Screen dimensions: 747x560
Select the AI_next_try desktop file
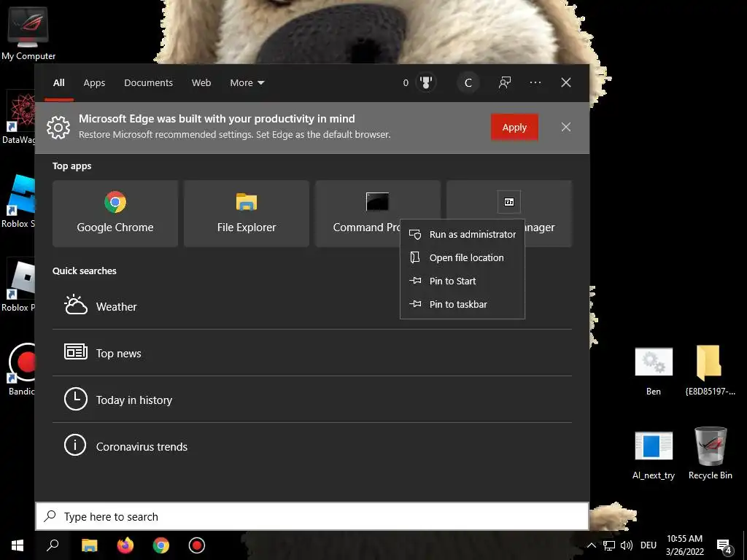pyautogui.click(x=654, y=455)
